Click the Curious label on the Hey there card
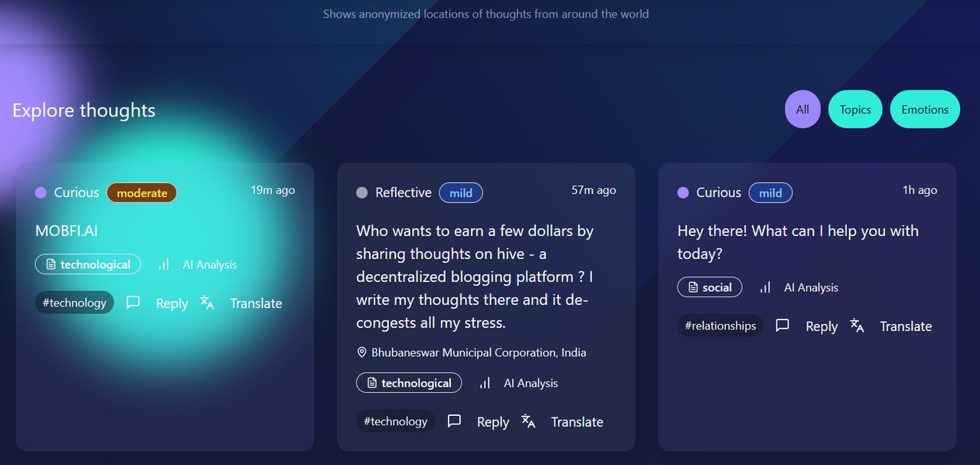 click(719, 192)
